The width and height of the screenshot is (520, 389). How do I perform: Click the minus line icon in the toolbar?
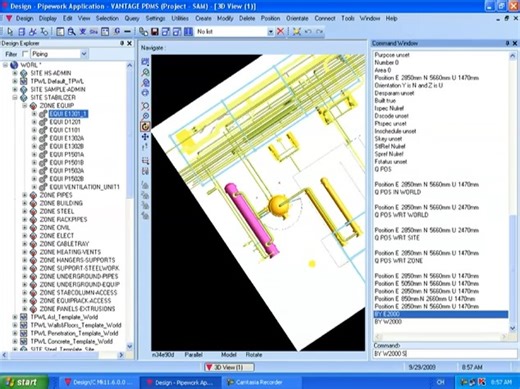coord(127,32)
